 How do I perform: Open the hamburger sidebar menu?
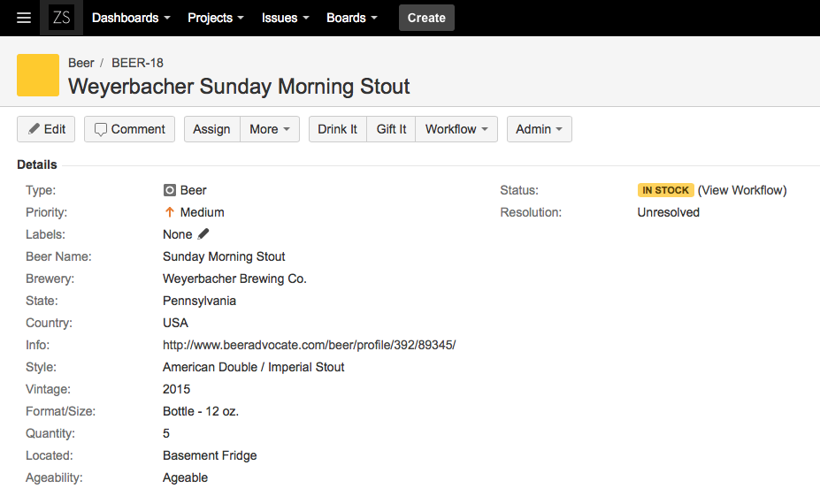[24, 18]
